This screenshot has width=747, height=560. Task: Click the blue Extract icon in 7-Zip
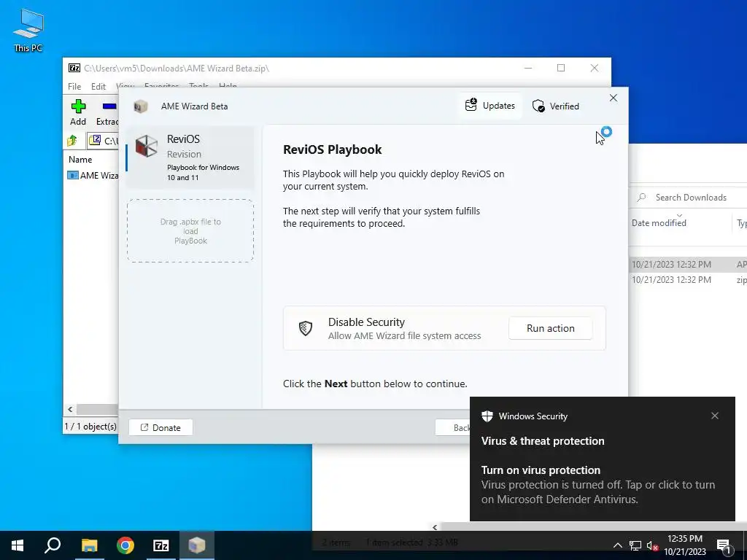[109, 106]
